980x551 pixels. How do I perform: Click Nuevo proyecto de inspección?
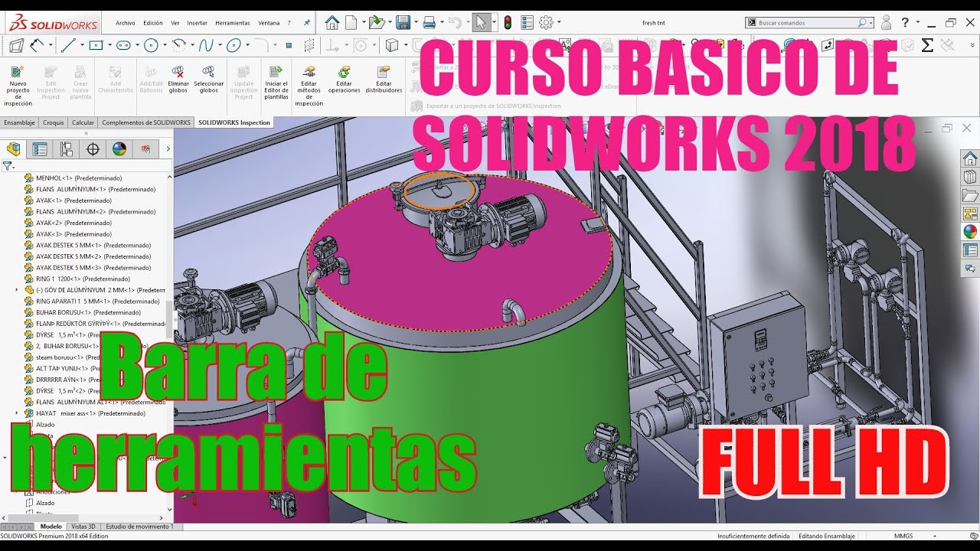click(x=18, y=85)
